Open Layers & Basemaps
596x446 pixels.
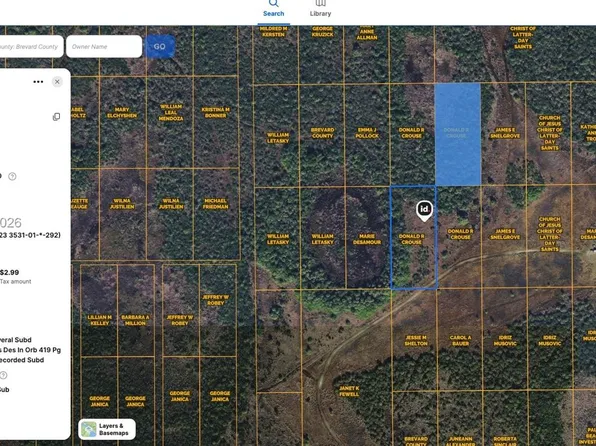107,429
